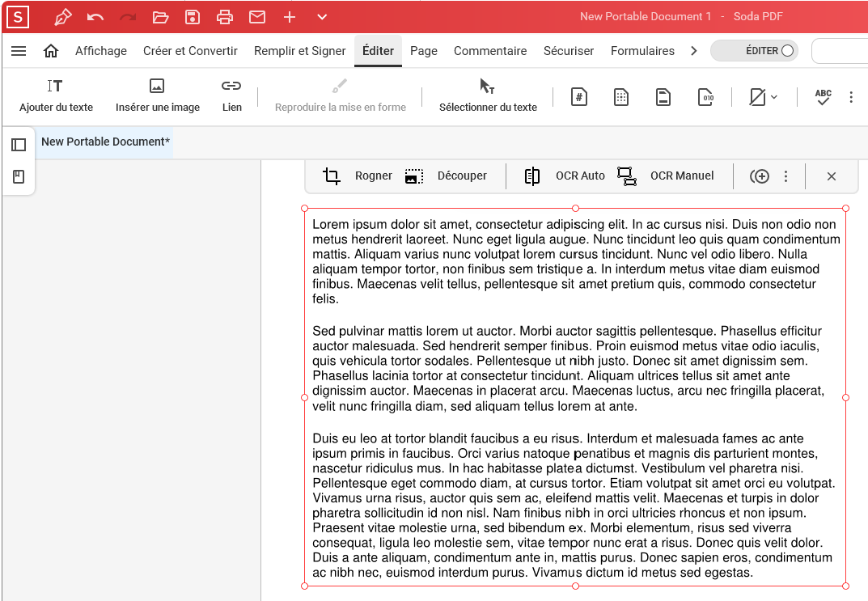Click the page icon with # symbol
868x601 pixels.
(x=579, y=97)
